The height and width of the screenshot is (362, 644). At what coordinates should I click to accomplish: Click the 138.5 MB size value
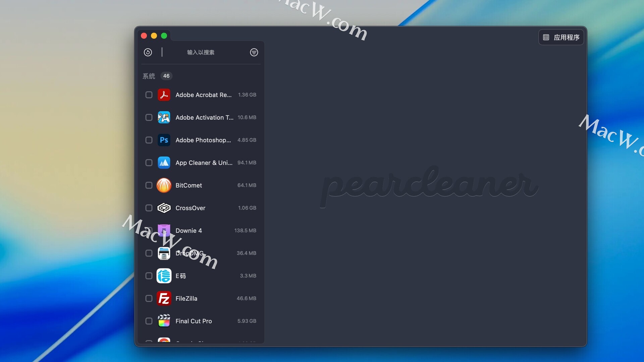[245, 231]
